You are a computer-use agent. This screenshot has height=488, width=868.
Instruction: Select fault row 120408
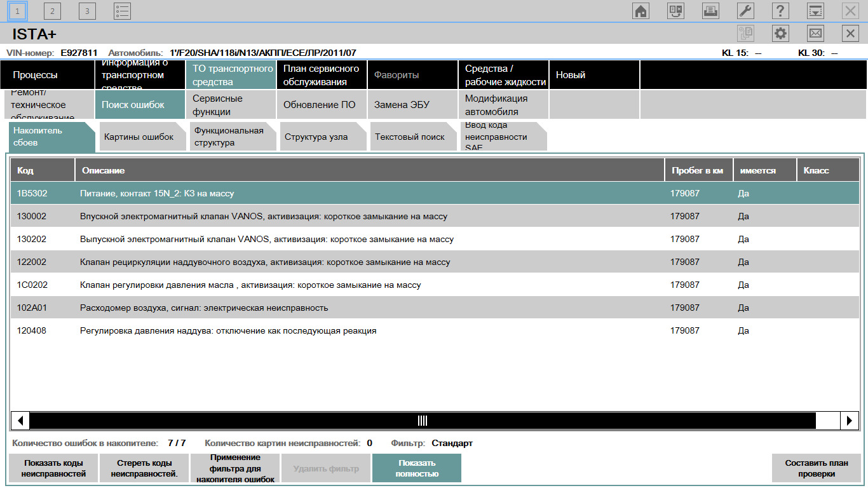click(435, 330)
